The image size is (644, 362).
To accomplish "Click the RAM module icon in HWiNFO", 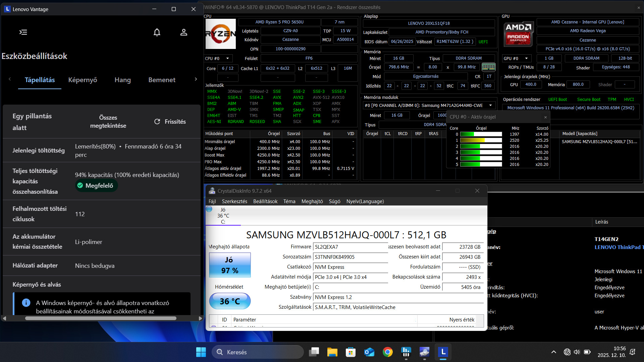I will pyautogui.click(x=488, y=67).
